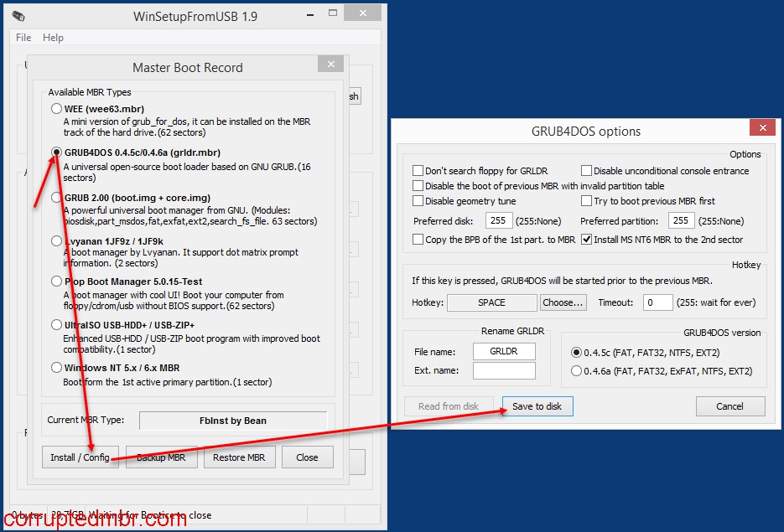Open the File menu
This screenshot has height=532, width=784.
(x=23, y=38)
